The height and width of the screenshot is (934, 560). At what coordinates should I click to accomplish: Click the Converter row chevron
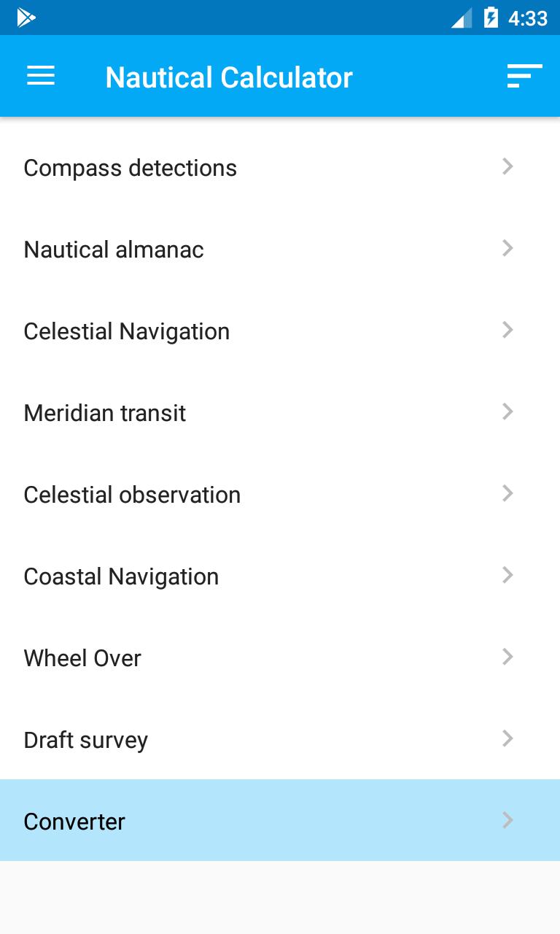click(x=508, y=821)
